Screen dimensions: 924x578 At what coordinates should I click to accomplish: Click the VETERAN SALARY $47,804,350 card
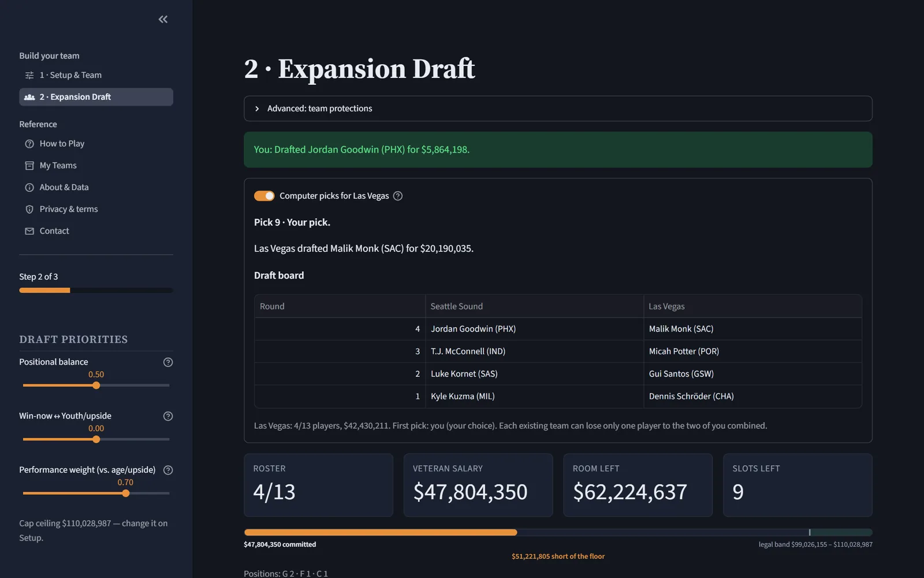478,485
